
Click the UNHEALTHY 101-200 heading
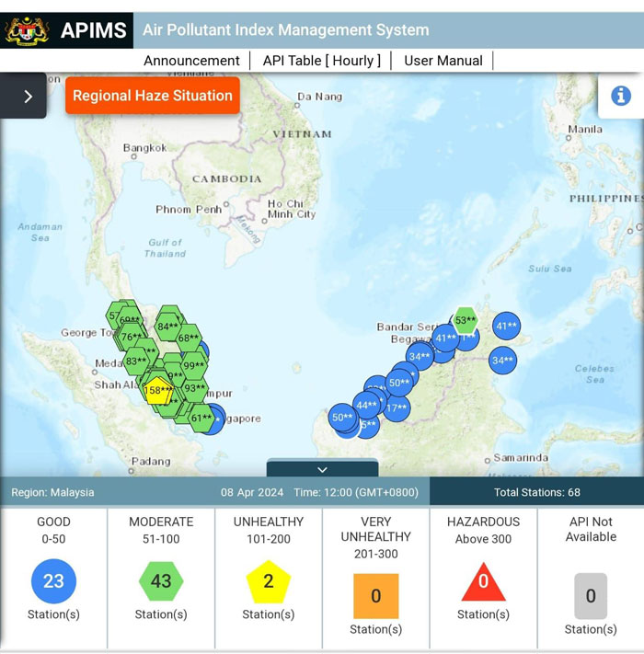(269, 530)
